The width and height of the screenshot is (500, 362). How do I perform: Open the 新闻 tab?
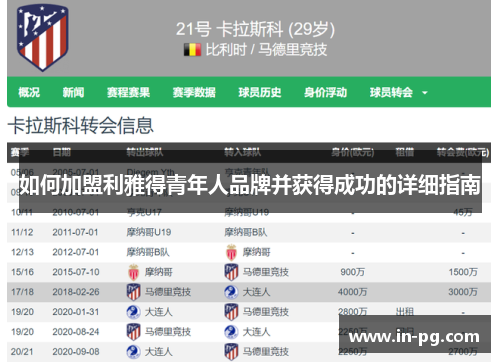(73, 92)
